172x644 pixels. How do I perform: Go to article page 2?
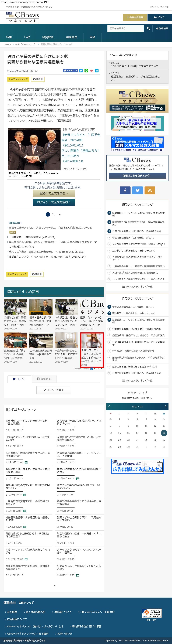[53, 214]
